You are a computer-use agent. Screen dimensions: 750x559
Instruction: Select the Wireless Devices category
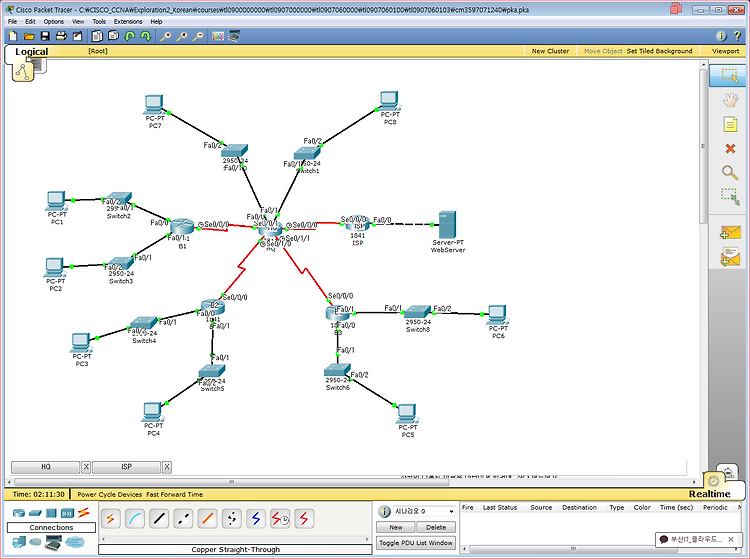[67, 513]
